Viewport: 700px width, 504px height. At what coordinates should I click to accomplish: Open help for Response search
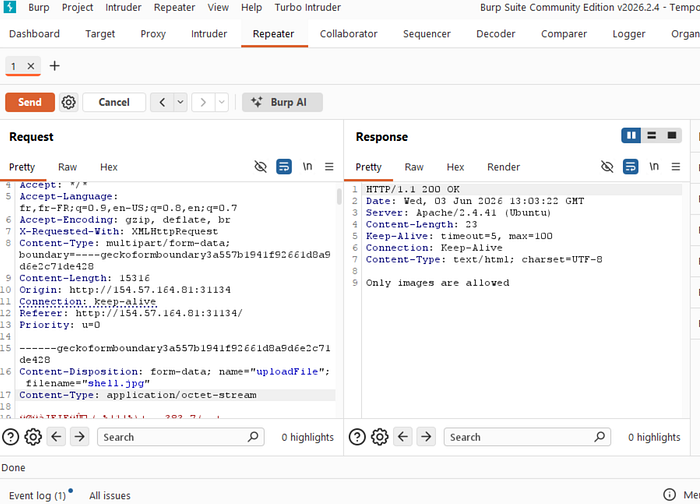click(x=357, y=437)
